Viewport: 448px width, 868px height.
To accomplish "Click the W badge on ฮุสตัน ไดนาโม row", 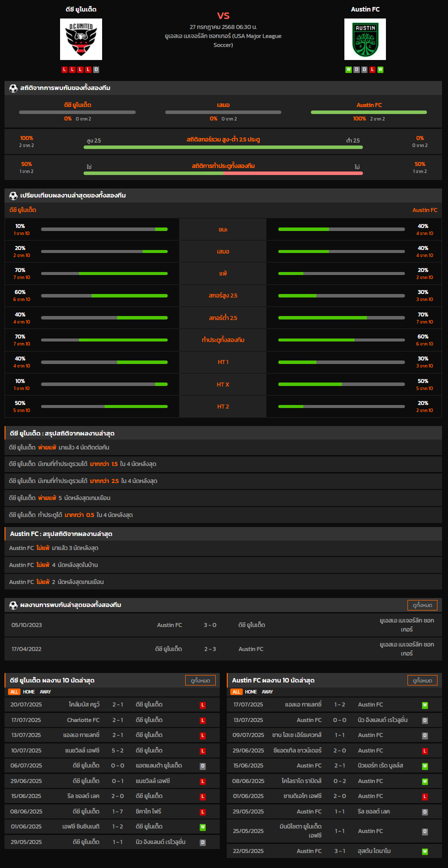I will click(x=425, y=851).
